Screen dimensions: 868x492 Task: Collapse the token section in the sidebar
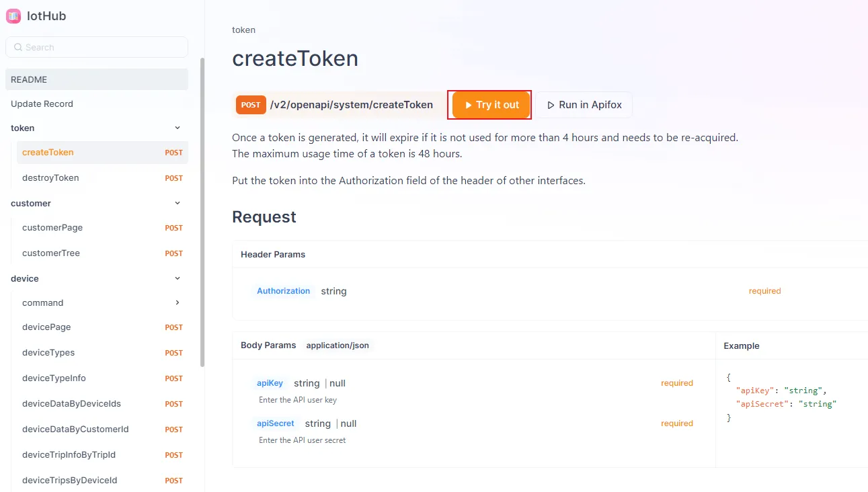click(177, 127)
